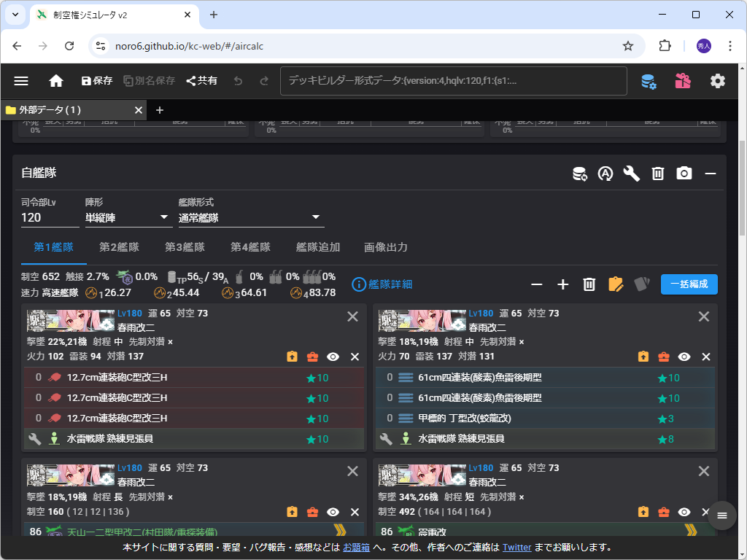Click the ship database icon next to gift icon
The width and height of the screenshot is (747, 560).
pyautogui.click(x=648, y=80)
